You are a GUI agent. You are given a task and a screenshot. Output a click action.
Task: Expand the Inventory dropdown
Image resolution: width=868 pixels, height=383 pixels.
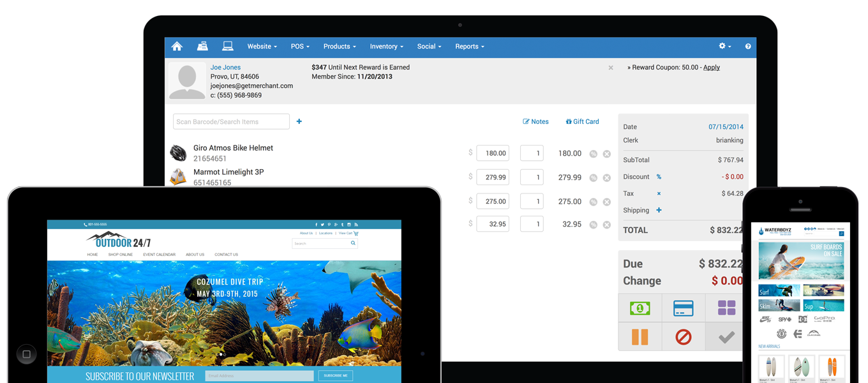click(385, 46)
